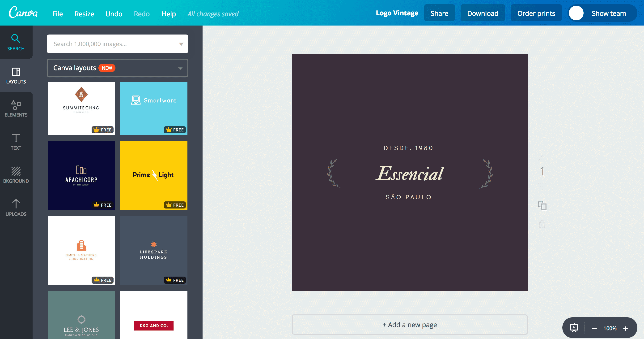Click the Share button
The height and width of the screenshot is (339, 644).
tap(439, 13)
